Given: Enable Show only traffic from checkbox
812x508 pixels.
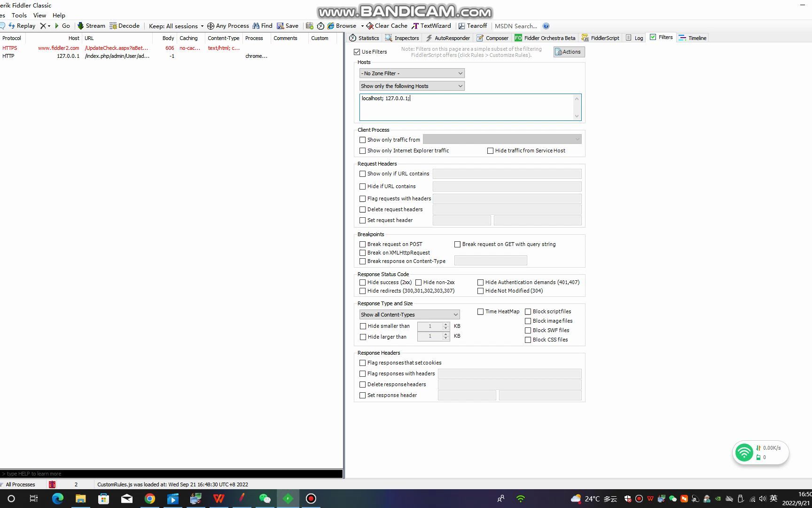Looking at the screenshot, I should (x=362, y=140).
